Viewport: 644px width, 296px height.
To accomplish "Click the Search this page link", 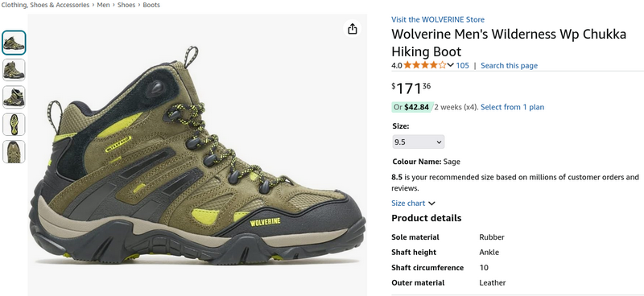I will (x=509, y=65).
